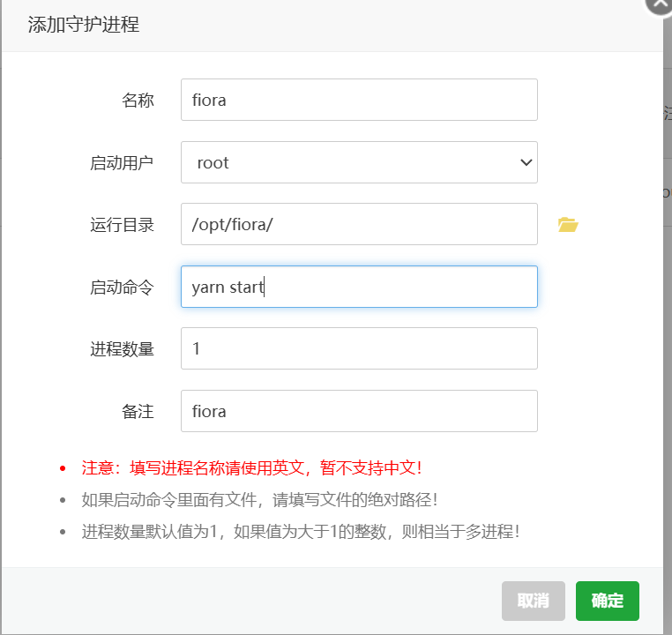
Task: Click the note about 进程数量默认值
Action: pos(300,532)
